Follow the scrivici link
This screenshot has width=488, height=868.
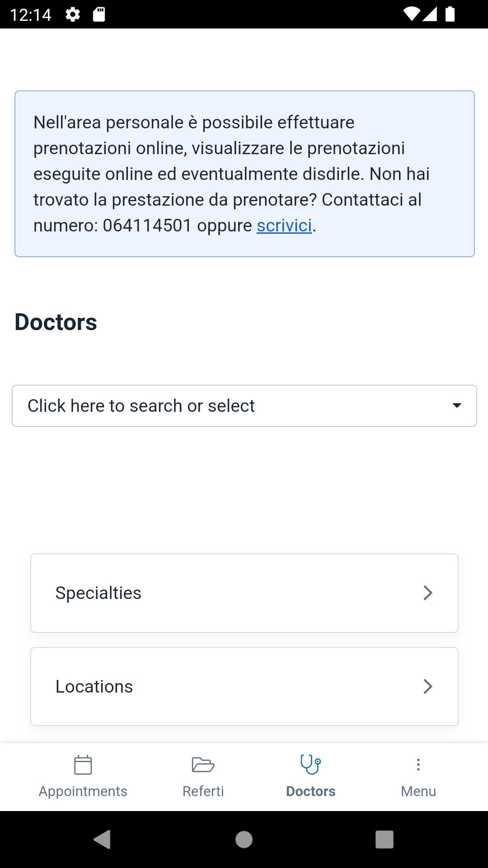(285, 226)
